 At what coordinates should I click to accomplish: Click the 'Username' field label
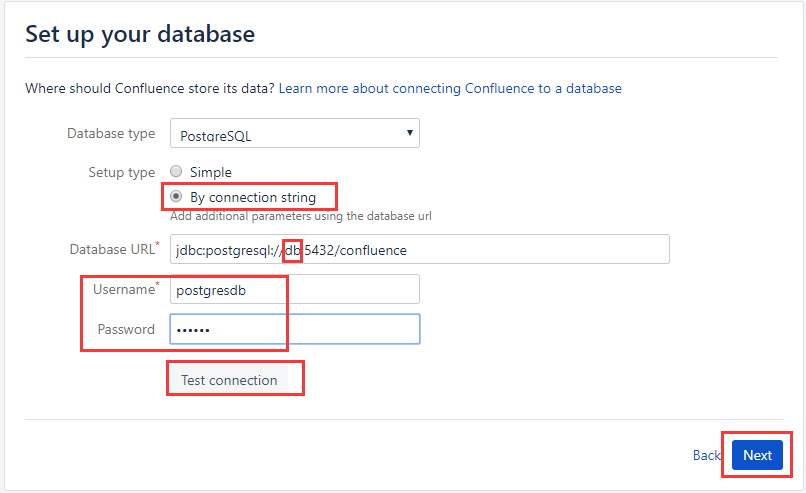pos(126,289)
